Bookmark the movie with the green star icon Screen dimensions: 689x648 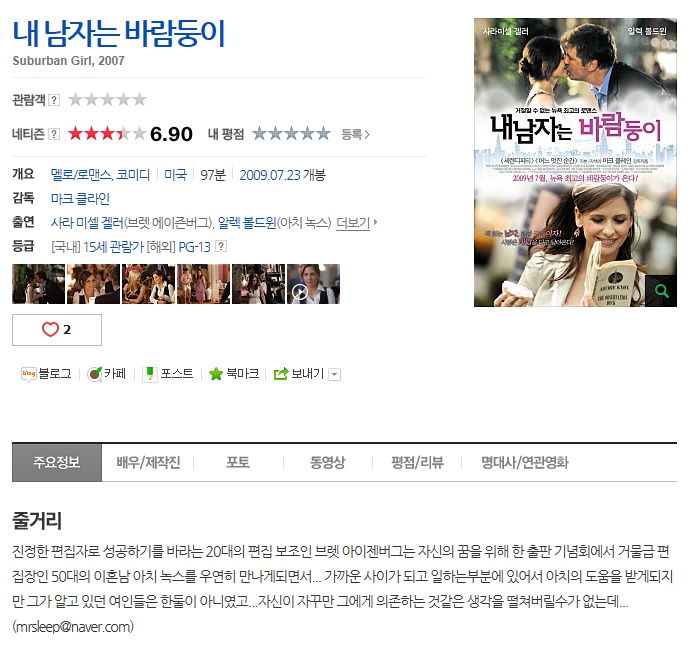[216, 374]
